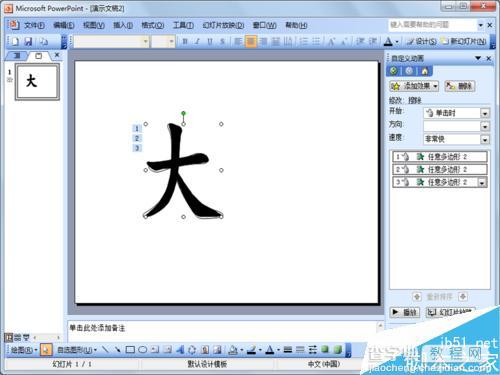Toggle text Shadow formatting
This screenshot has width=500, height=375.
[x=222, y=42]
